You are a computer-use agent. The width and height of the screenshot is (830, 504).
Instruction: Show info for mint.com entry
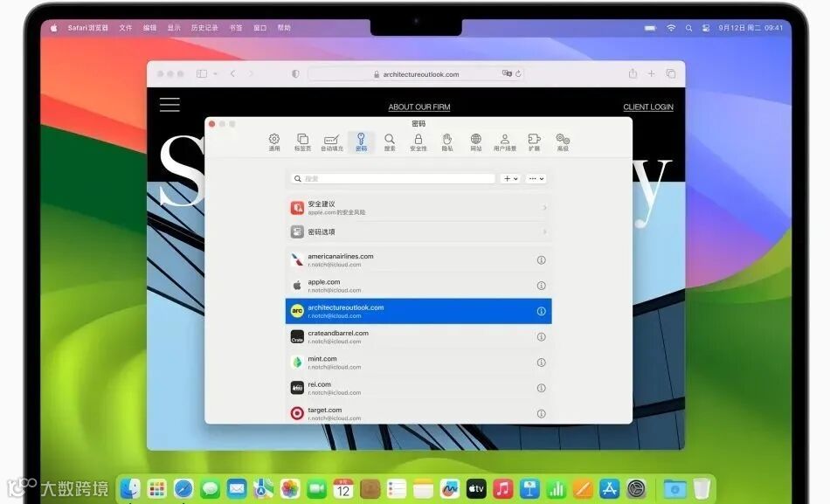[541, 362]
